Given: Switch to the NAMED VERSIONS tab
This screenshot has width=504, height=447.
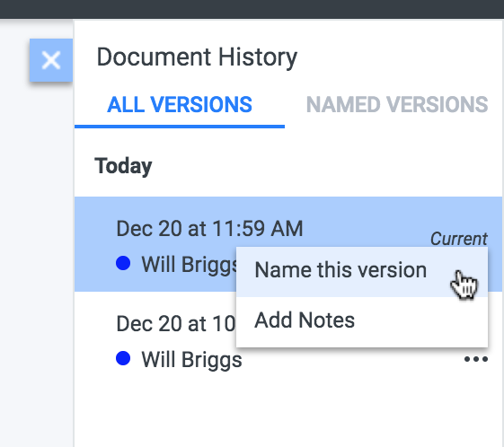Looking at the screenshot, I should click(397, 105).
